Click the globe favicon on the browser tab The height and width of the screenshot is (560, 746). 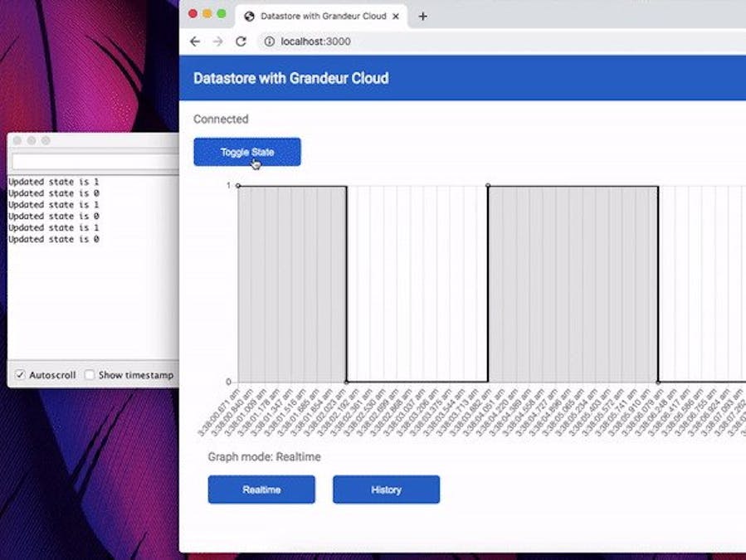pyautogui.click(x=249, y=16)
